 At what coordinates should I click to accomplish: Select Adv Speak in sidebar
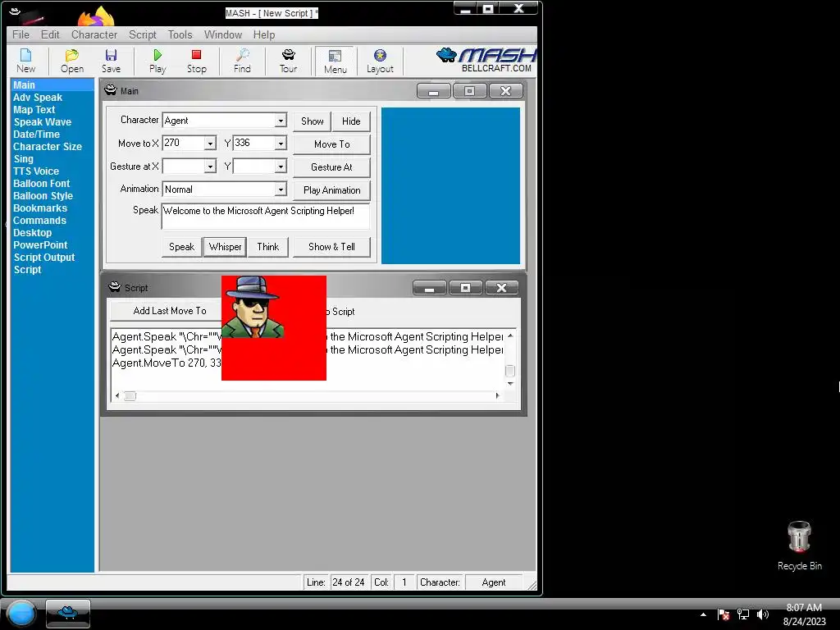(38, 98)
